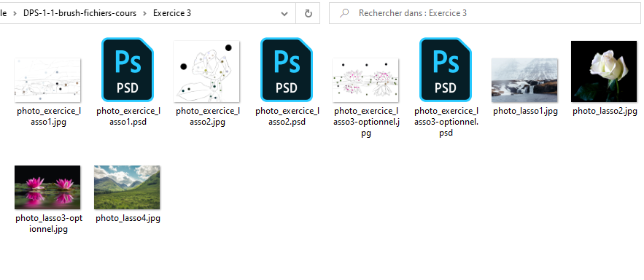Click the label photo_exercice_lasso3-optionnel.psd

446,122
